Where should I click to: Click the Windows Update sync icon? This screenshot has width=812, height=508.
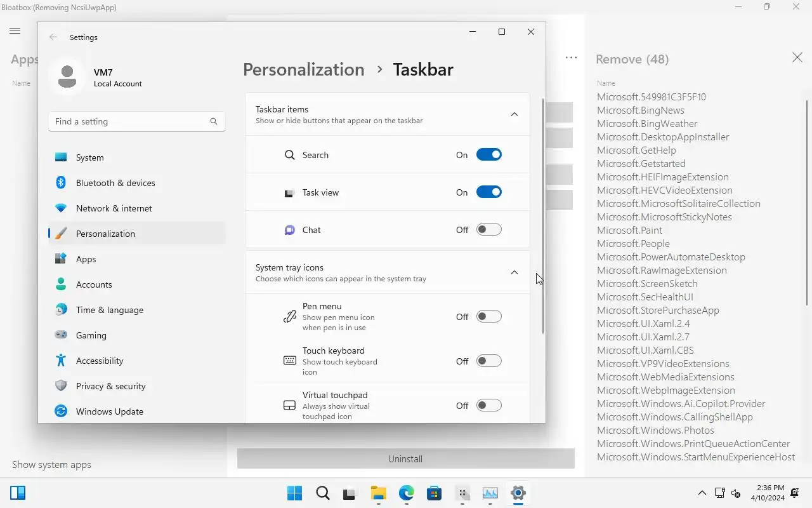pos(61,411)
